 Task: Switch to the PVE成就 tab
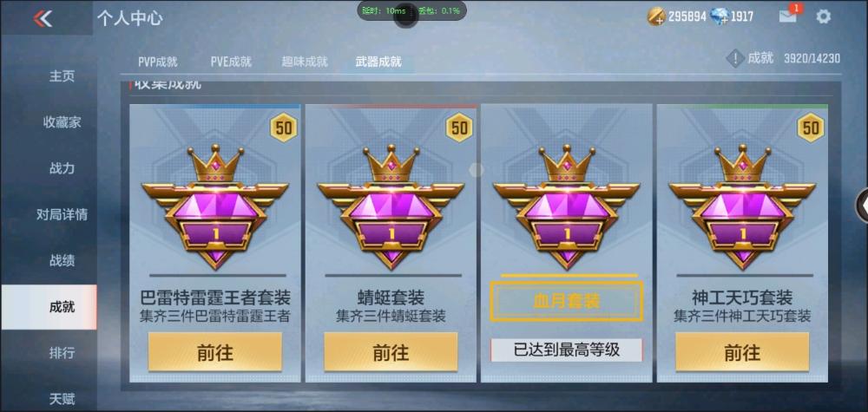231,62
